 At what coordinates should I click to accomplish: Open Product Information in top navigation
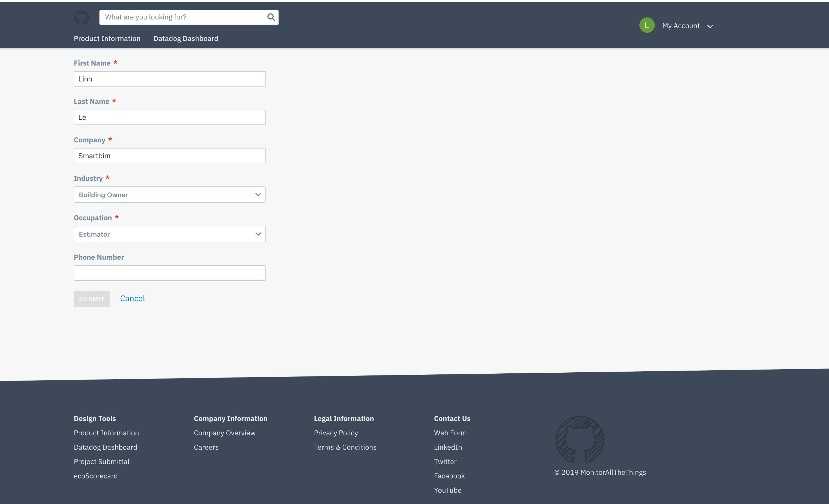point(107,38)
